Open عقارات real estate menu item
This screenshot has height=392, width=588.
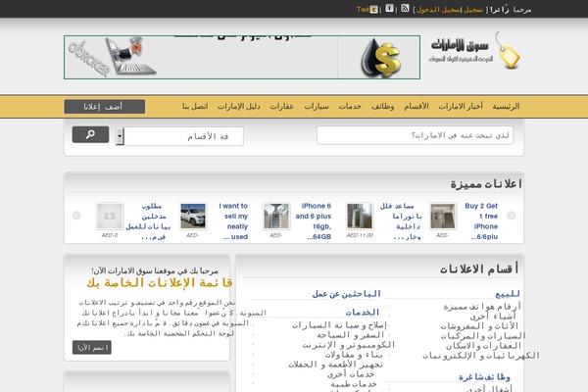coord(281,107)
